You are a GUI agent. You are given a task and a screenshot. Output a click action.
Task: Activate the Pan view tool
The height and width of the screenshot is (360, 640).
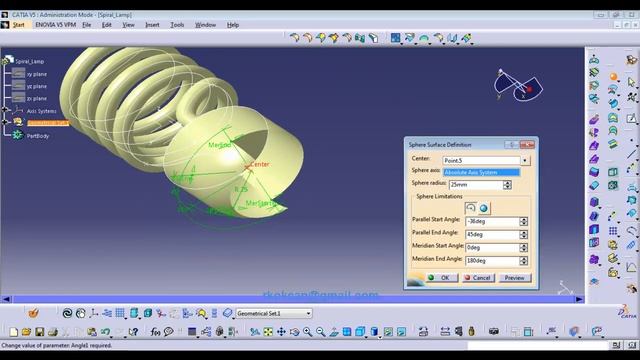pyautogui.click(x=281, y=332)
